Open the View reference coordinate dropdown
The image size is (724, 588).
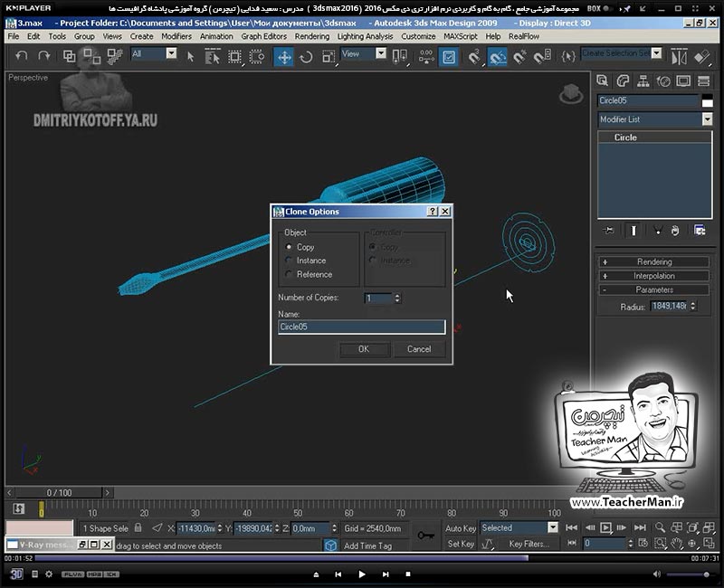pyautogui.click(x=381, y=53)
